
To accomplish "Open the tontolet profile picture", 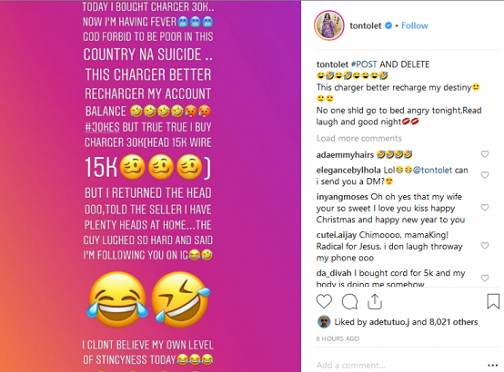I will (329, 25).
